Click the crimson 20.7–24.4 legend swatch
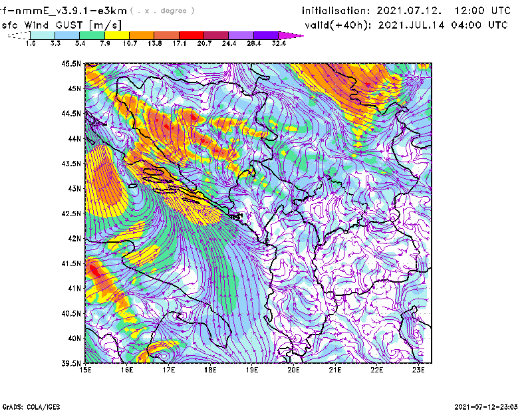This screenshot has width=532, height=411. click(217, 35)
